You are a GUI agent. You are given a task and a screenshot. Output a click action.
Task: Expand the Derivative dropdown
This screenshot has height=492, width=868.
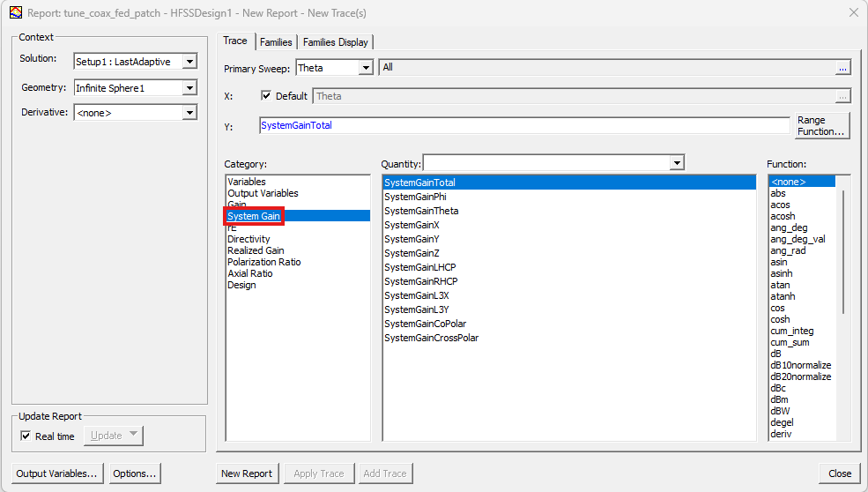(x=189, y=113)
